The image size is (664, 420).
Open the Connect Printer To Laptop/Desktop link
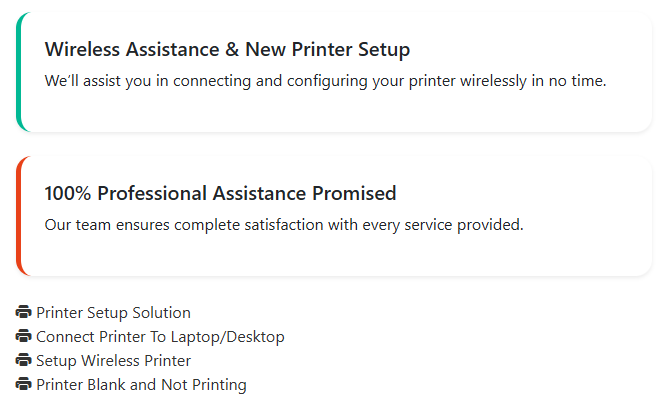[160, 337]
